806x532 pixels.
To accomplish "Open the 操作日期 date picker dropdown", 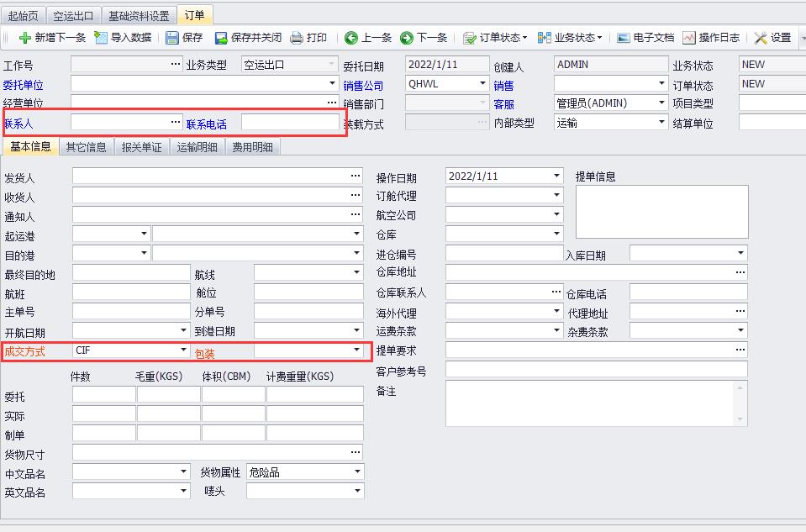I will (556, 176).
